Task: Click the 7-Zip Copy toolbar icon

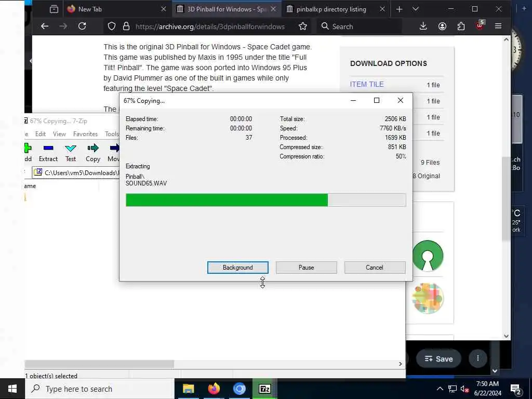Action: coord(92,152)
